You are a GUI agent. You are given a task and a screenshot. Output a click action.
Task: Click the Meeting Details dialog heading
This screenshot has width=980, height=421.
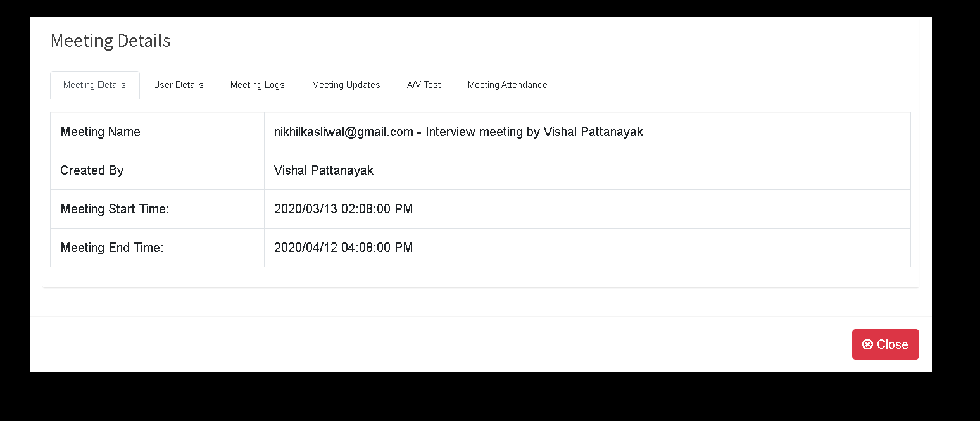(110, 41)
